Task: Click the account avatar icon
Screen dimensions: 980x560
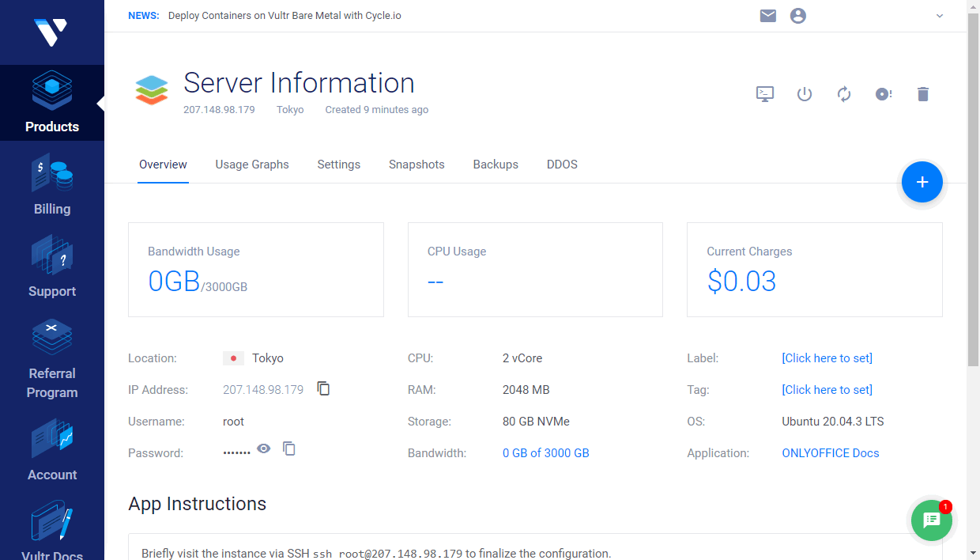Action: coord(797,15)
